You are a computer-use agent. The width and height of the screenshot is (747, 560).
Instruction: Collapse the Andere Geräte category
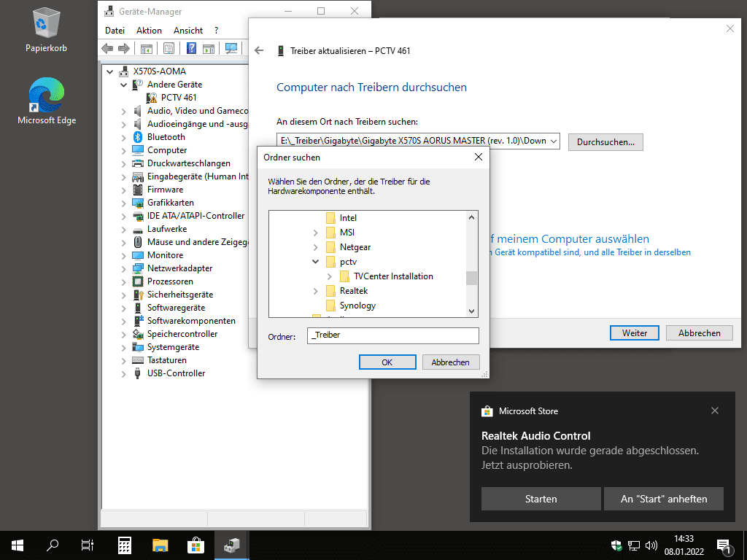pyautogui.click(x=124, y=85)
